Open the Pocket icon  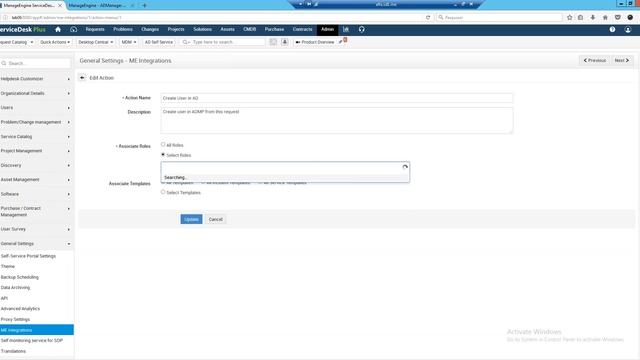pos(618,18)
